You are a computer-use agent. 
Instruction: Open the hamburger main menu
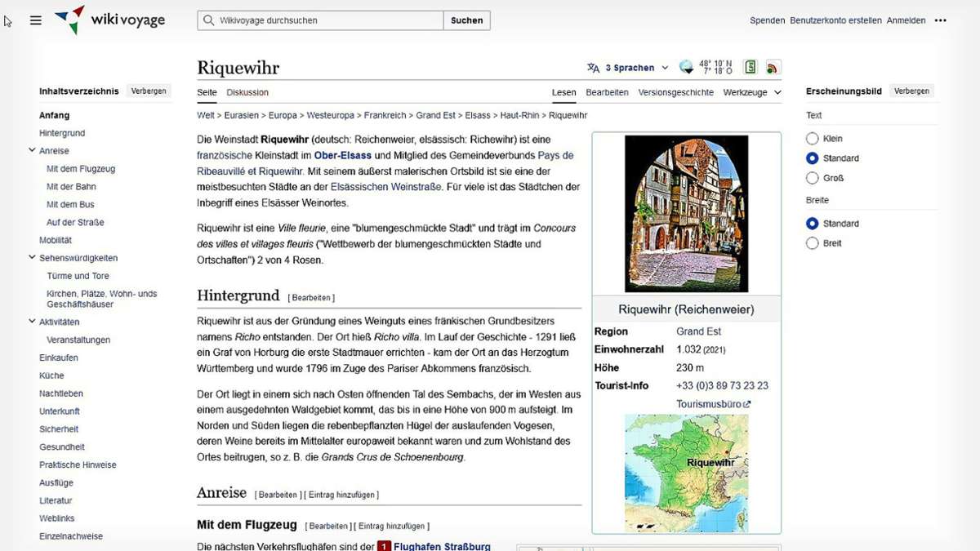pos(36,20)
